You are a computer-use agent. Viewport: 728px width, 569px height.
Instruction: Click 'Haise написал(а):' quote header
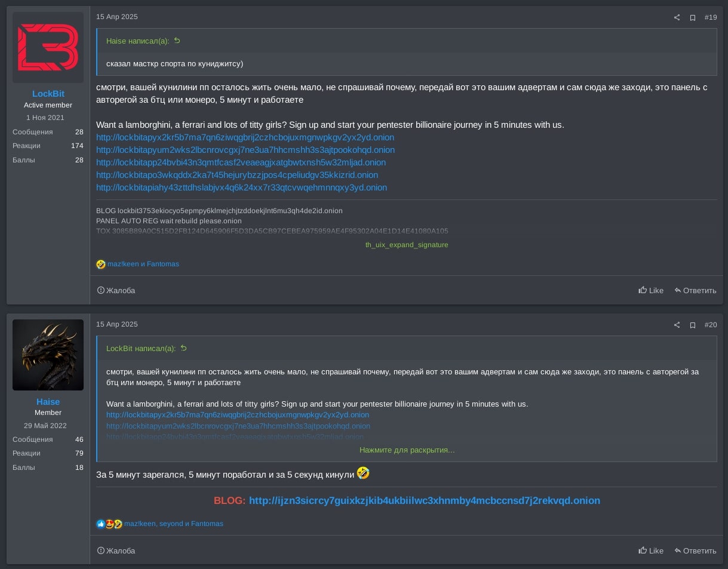pyautogui.click(x=137, y=41)
